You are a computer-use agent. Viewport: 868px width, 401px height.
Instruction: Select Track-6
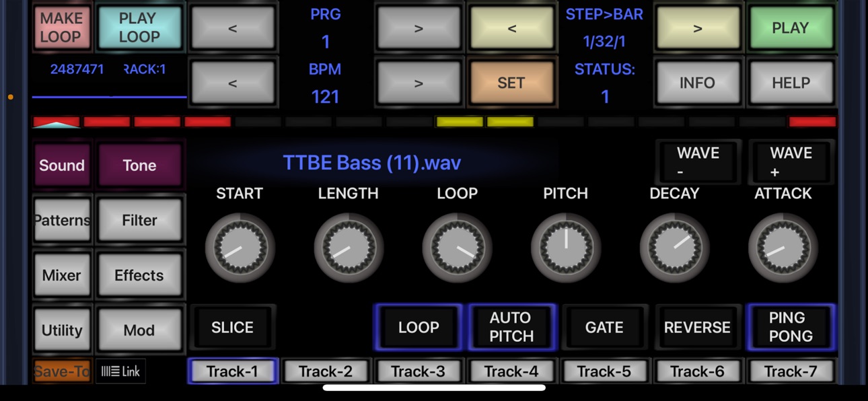[698, 371]
